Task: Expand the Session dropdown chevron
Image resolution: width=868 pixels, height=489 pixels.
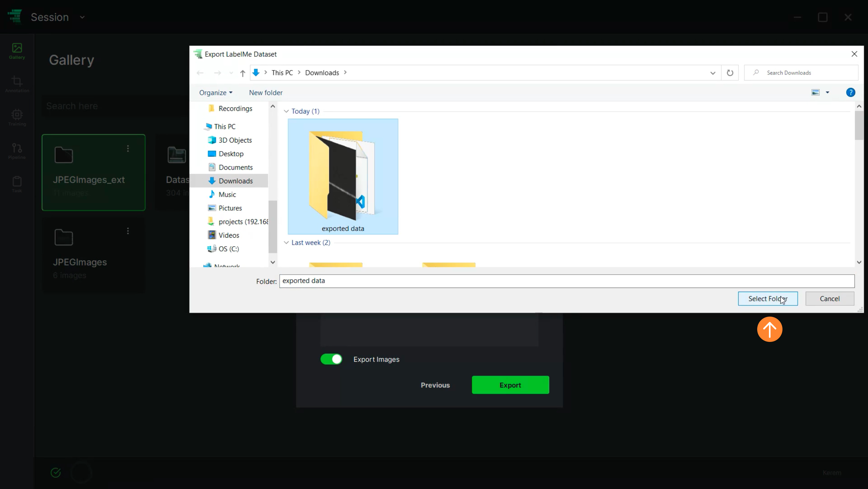Action: click(82, 17)
